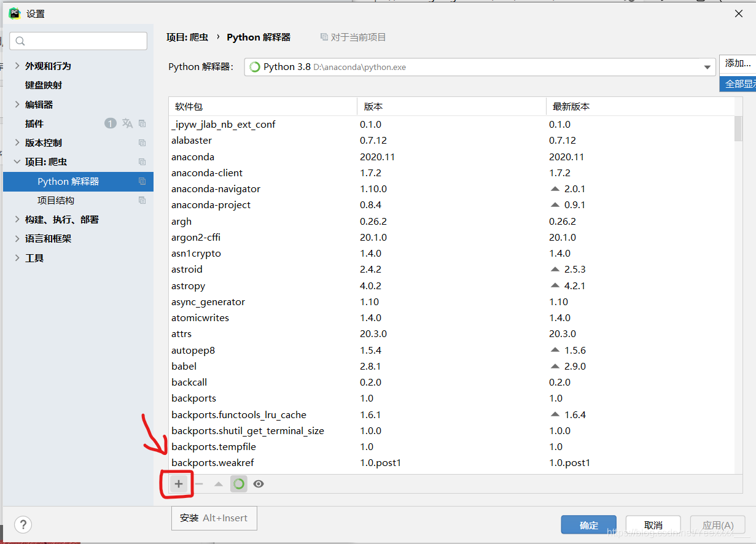Select the anaconda-client package row
756x544 pixels.
[451, 173]
